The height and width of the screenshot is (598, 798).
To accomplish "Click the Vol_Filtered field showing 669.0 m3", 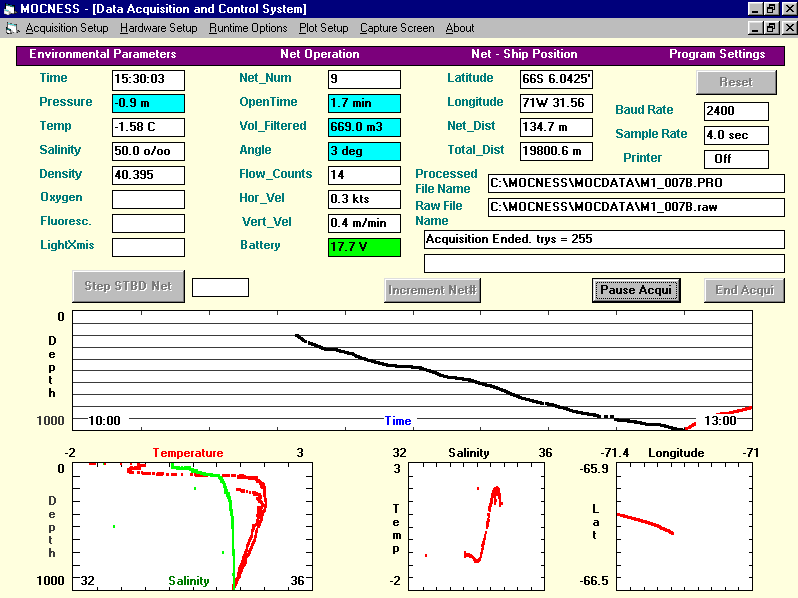I will [x=364, y=127].
